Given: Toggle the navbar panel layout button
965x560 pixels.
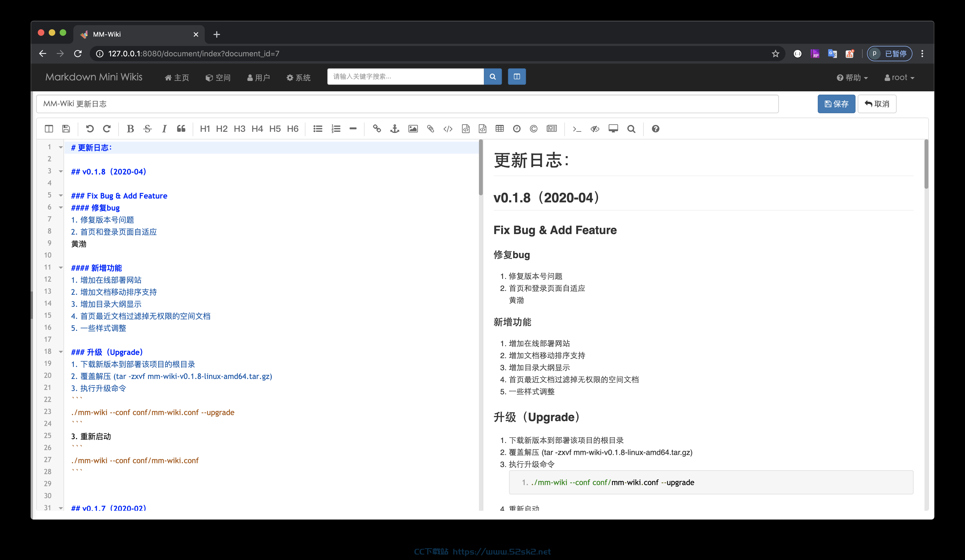Looking at the screenshot, I should pyautogui.click(x=517, y=77).
